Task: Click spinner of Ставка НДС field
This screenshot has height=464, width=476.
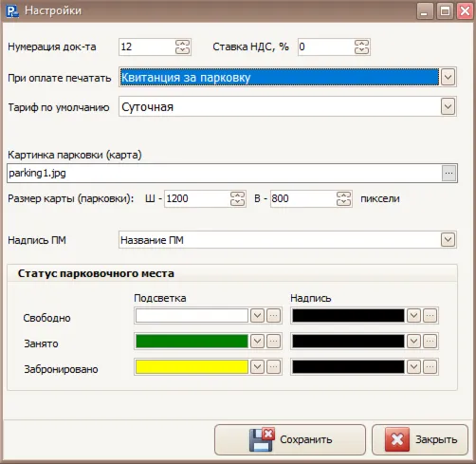Action: [x=361, y=46]
